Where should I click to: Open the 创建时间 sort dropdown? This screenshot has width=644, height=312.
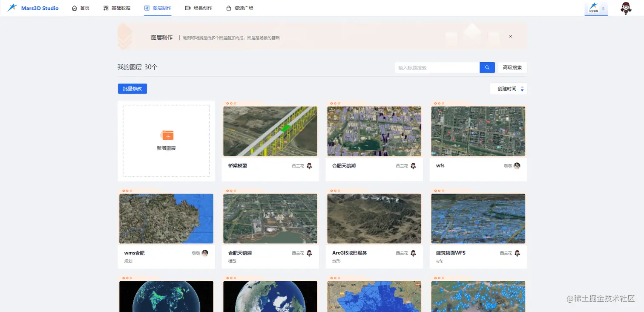pos(509,89)
